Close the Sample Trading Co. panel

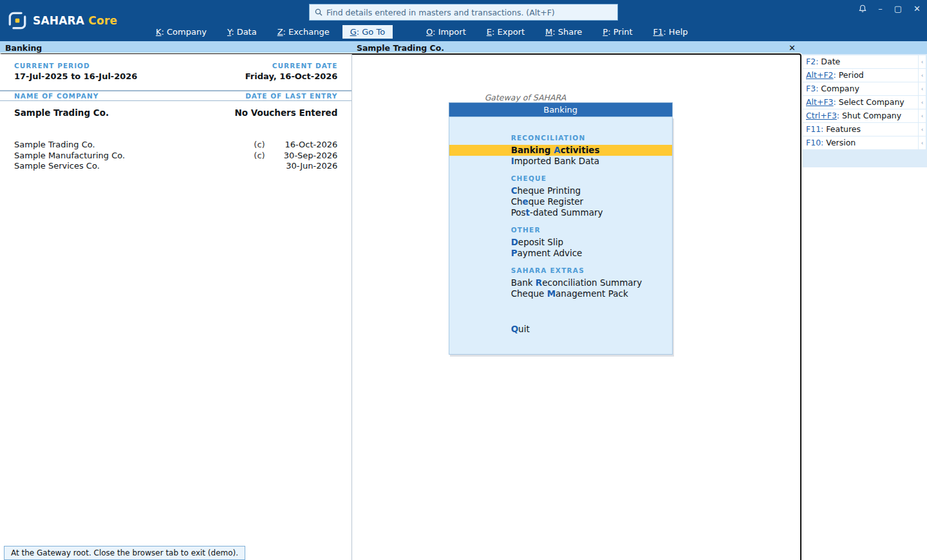(x=792, y=48)
